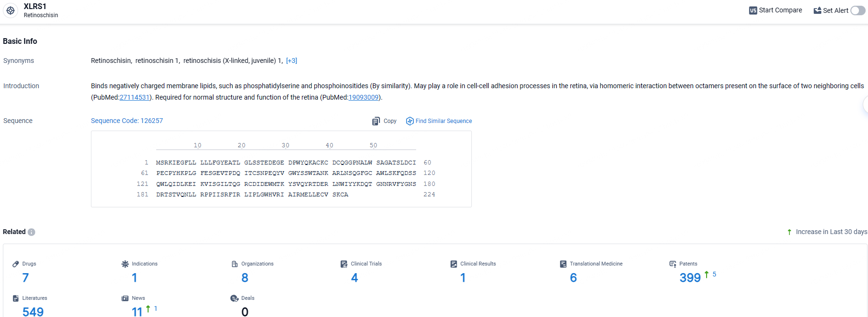Screen dimensions: 868x317
Task: Open the 4 Clinical Trials count
Action: [354, 277]
